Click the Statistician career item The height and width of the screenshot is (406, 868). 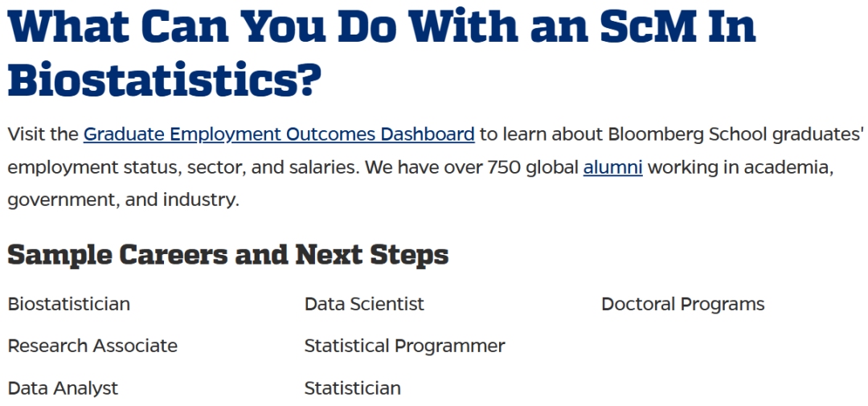[x=353, y=388]
